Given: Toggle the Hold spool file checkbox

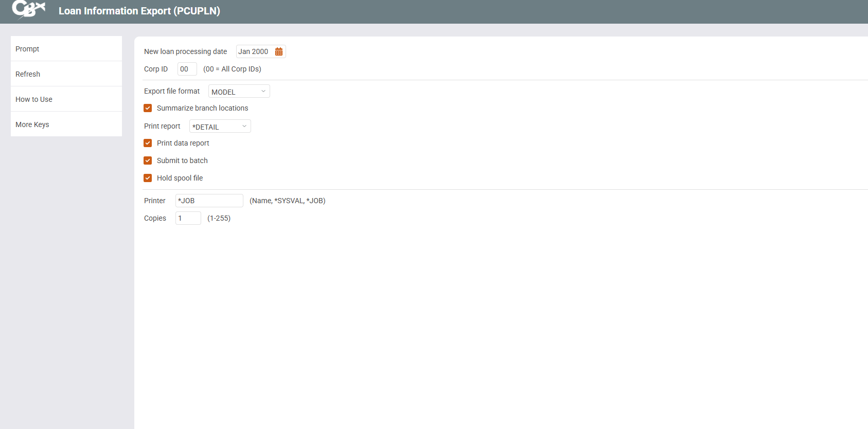Looking at the screenshot, I should point(148,178).
